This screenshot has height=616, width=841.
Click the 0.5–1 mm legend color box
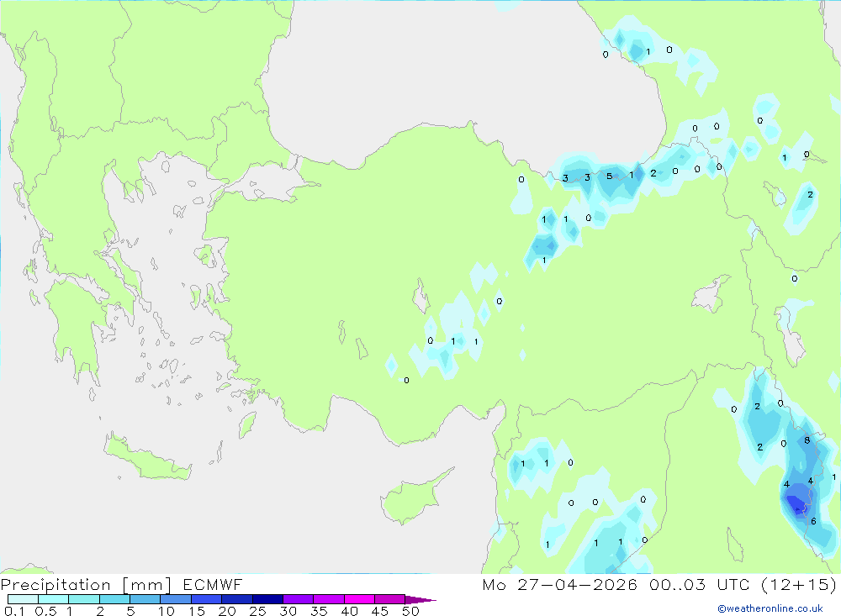coord(53,599)
